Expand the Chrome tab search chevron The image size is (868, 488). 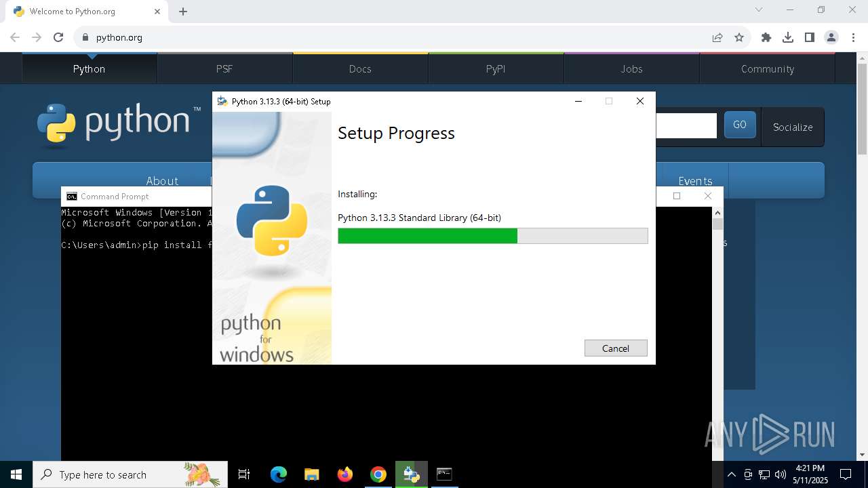coord(759,9)
